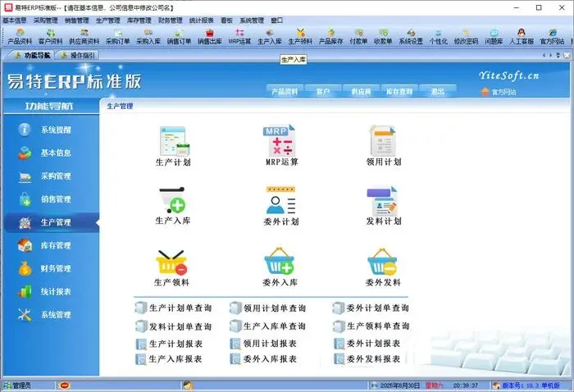Open the 发料计划 large icon
The image size is (574, 392).
[x=384, y=206]
